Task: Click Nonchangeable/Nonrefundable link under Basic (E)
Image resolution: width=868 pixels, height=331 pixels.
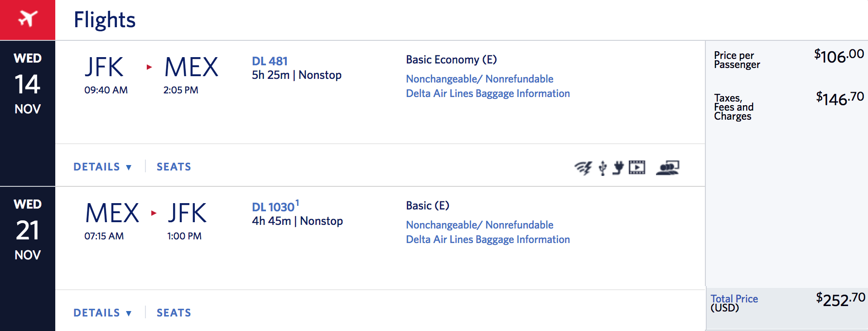Action: 479,225
